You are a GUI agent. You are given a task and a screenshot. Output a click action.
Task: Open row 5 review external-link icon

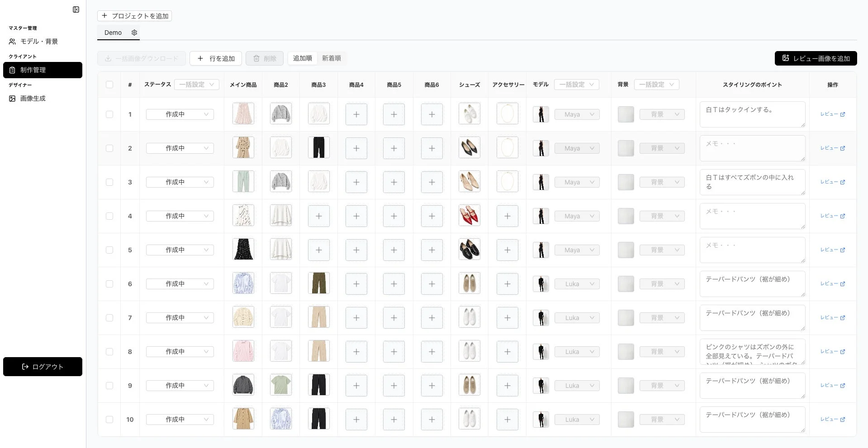pos(843,250)
